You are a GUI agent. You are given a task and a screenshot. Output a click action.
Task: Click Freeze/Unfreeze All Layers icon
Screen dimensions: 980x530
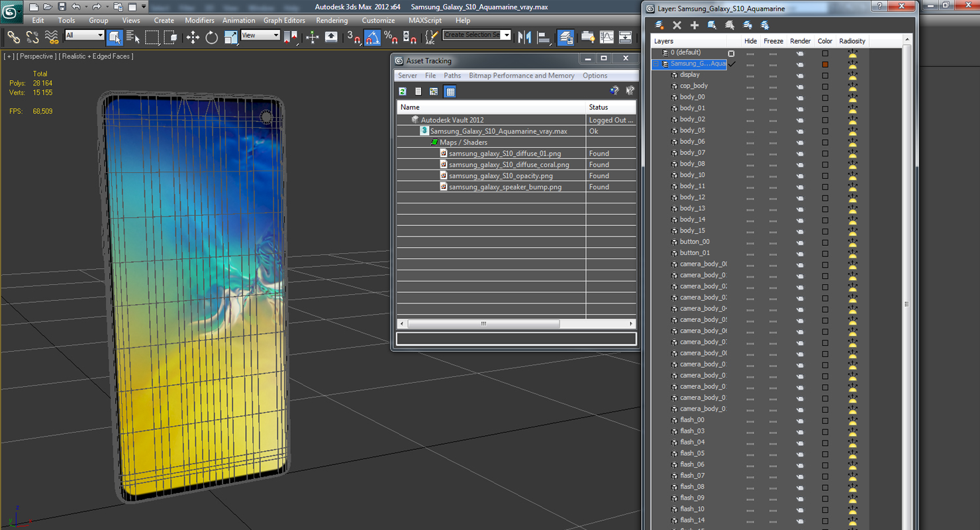coord(765,25)
